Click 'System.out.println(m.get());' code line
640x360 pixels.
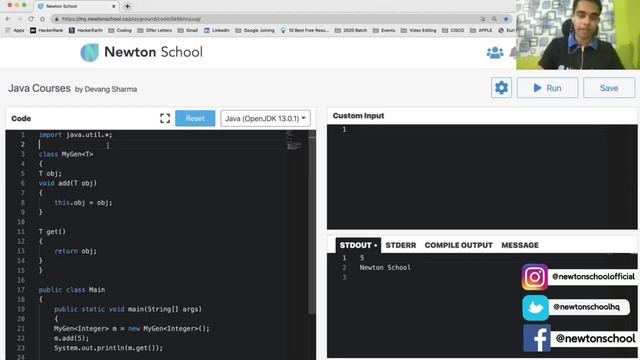(x=108, y=348)
